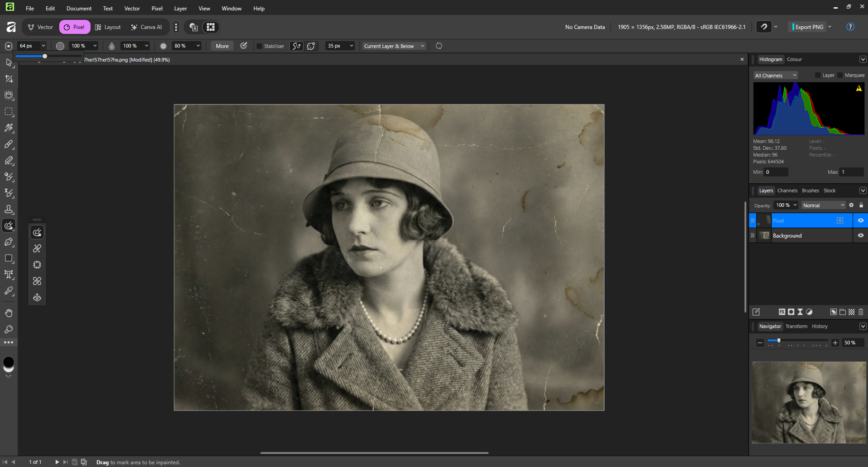
Task: Choose the Clone Stamp tool
Action: click(x=9, y=210)
